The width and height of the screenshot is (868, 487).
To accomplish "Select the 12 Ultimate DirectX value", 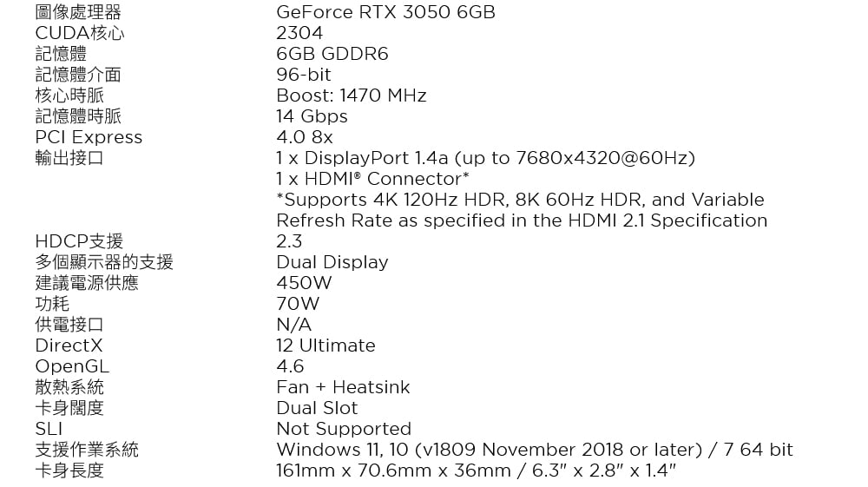I will tap(325, 346).
